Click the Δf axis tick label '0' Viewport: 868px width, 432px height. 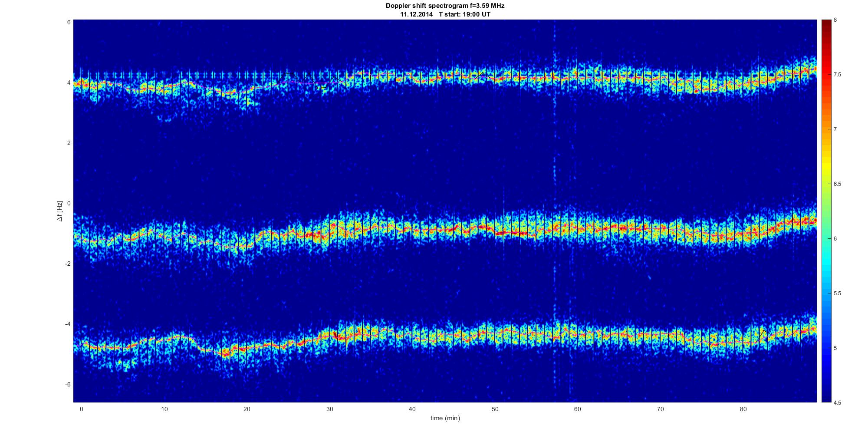click(x=69, y=203)
